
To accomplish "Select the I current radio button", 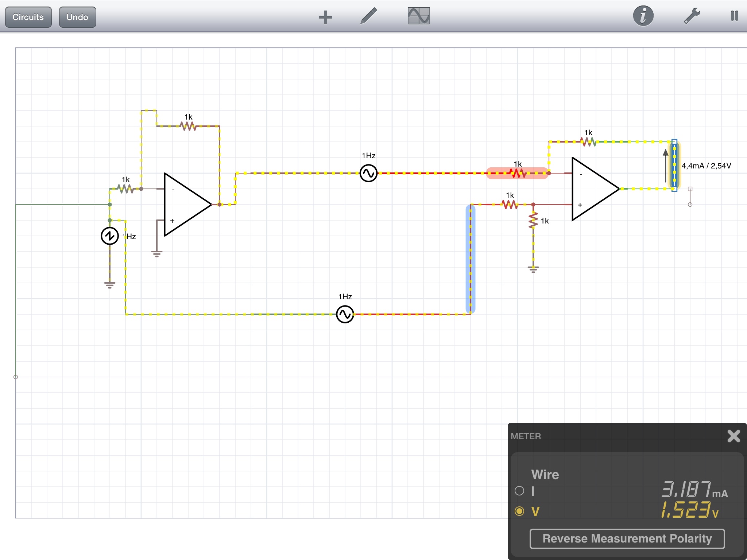I will point(519,491).
